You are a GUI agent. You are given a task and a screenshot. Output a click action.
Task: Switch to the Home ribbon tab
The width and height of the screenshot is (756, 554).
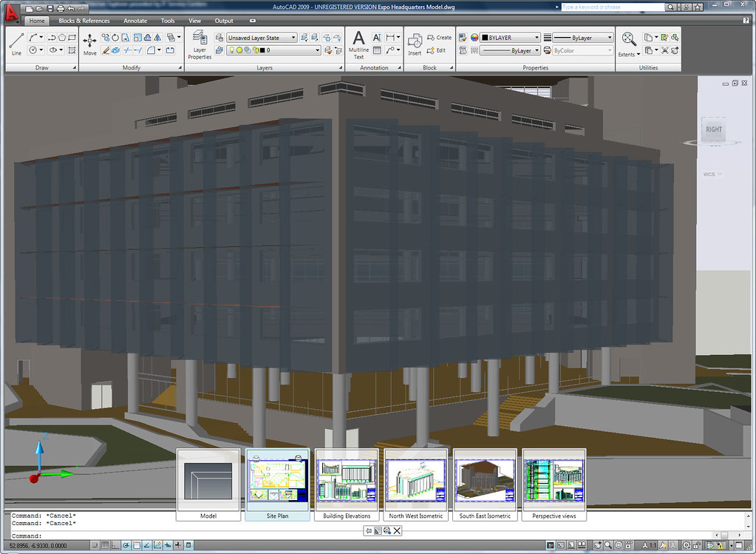point(37,21)
